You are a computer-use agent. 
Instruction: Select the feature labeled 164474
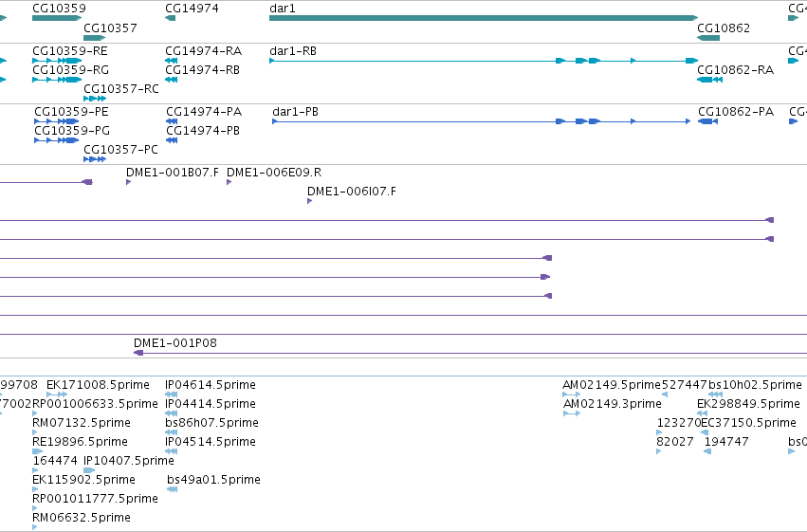[55, 461]
